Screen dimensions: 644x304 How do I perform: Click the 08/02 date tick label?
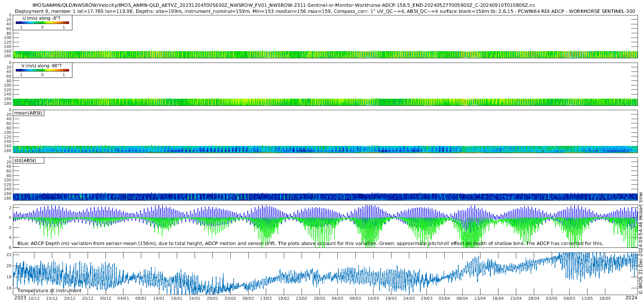248,298
